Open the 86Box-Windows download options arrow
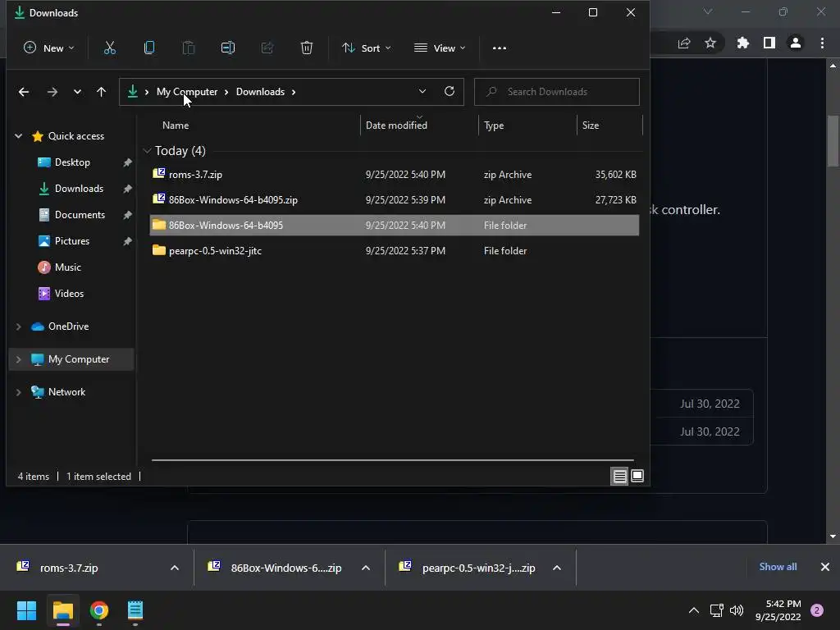Screen dimensions: 840x630 (x=366, y=568)
